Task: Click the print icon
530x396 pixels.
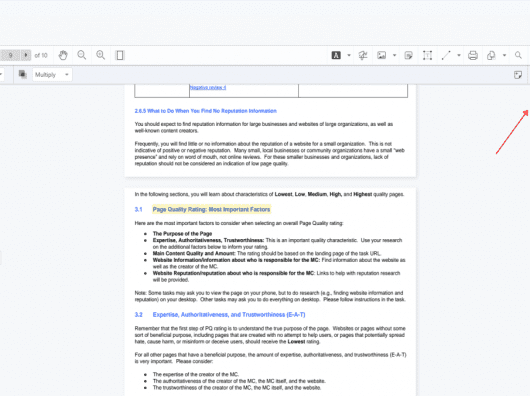Action: (x=473, y=55)
